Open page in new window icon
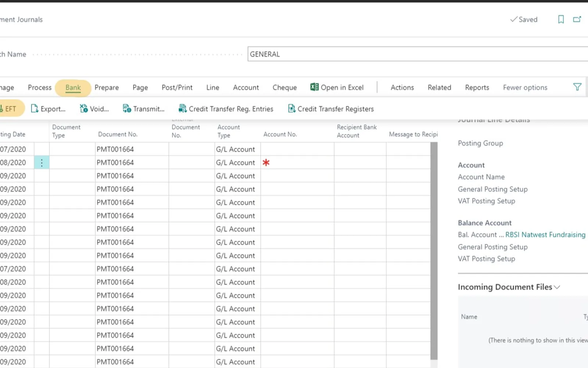 (x=577, y=19)
